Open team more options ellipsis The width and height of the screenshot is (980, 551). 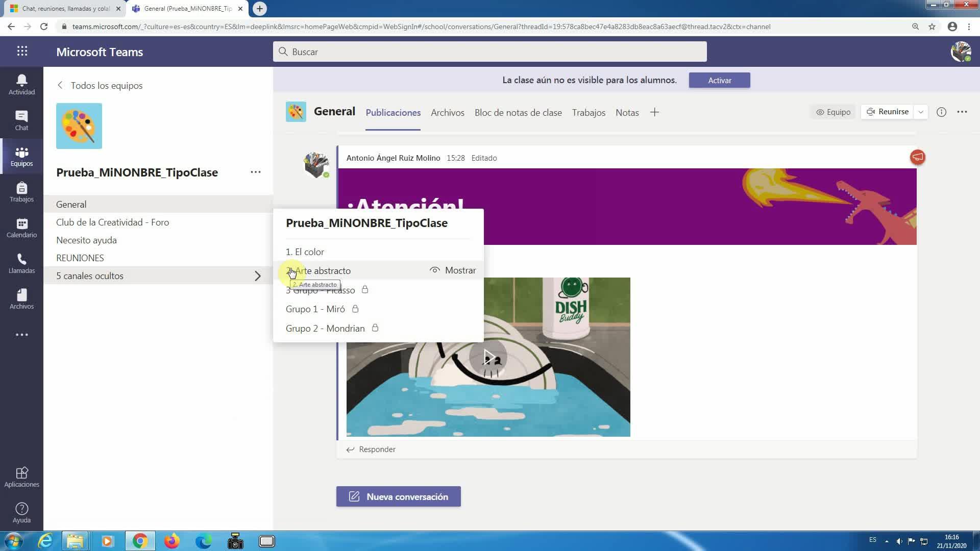(256, 172)
